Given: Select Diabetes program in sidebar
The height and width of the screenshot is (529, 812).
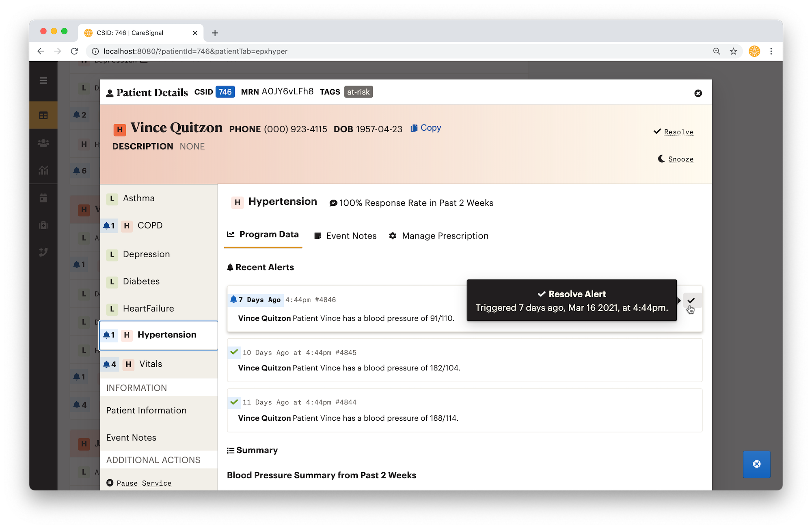Looking at the screenshot, I should (159, 282).
